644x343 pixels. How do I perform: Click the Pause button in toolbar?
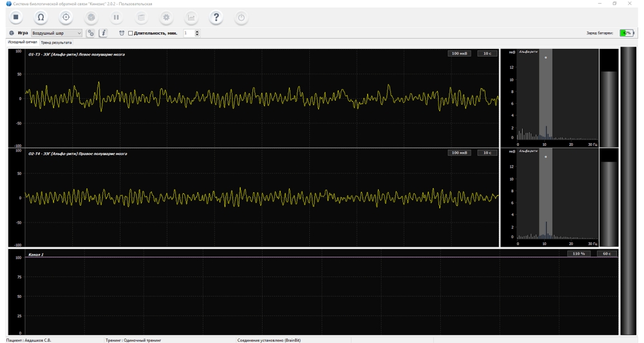116,17
